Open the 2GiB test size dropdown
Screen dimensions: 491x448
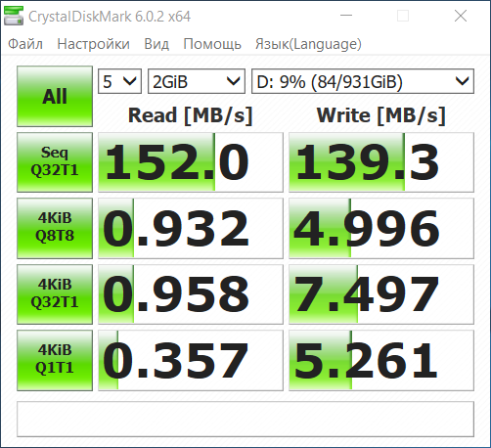[x=197, y=81]
